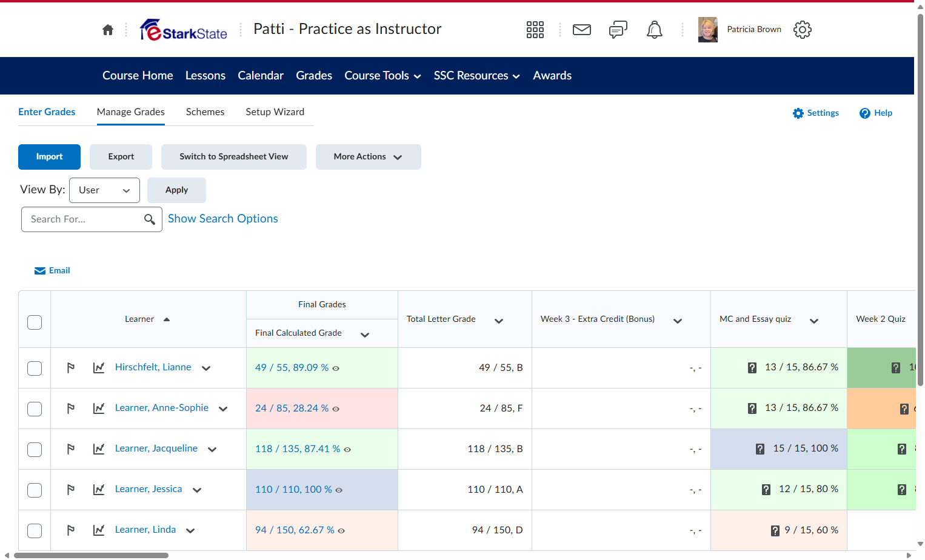Click the horizontal scrollbar thumb
The image size is (925, 560).
[91, 555]
